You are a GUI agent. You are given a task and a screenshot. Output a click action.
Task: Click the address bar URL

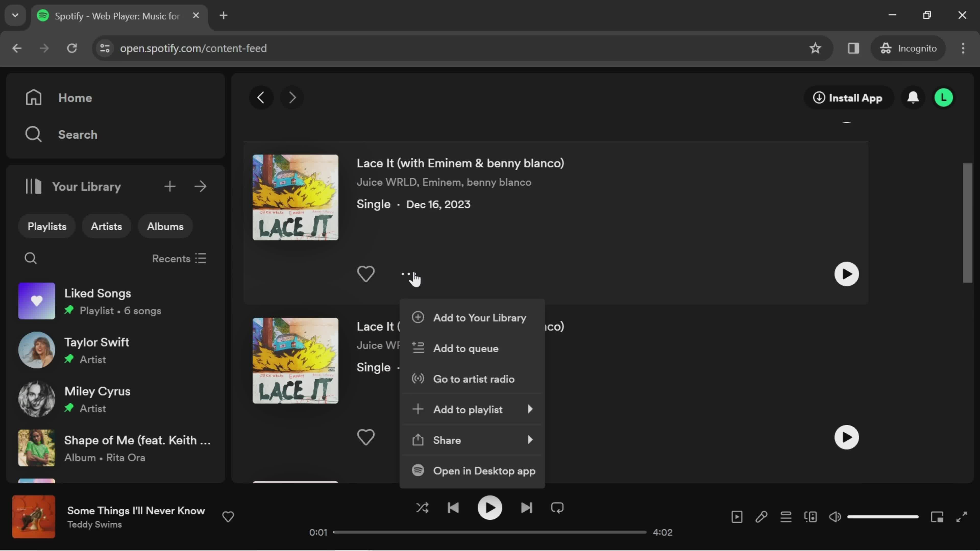coord(193,48)
